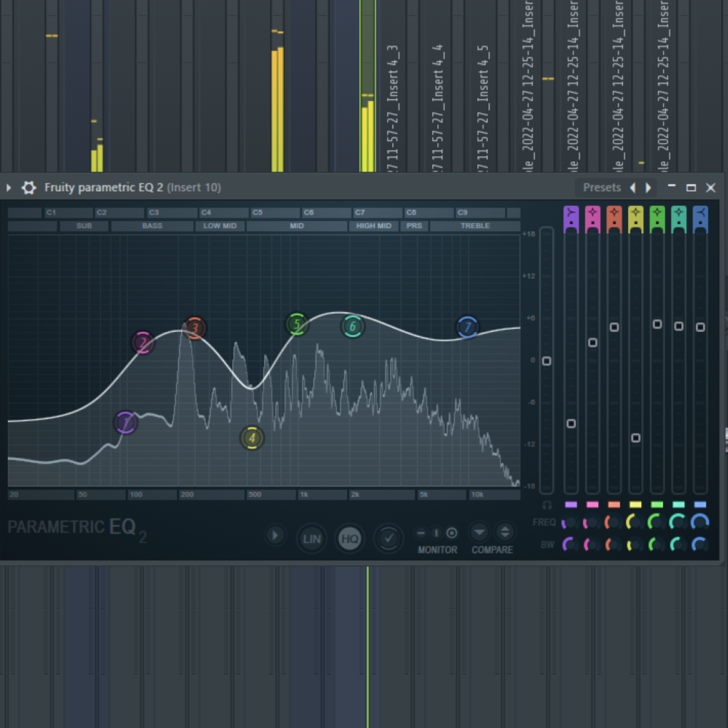Go to next preset with right arrow

[648, 188]
